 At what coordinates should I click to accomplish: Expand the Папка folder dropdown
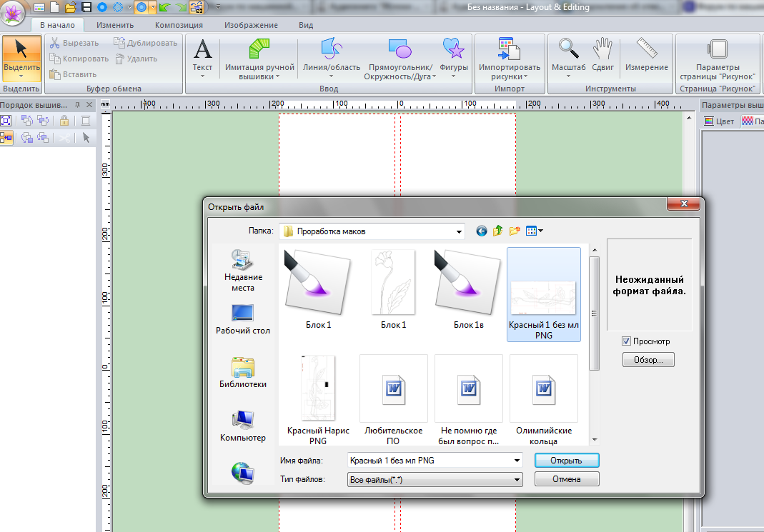[x=458, y=231]
